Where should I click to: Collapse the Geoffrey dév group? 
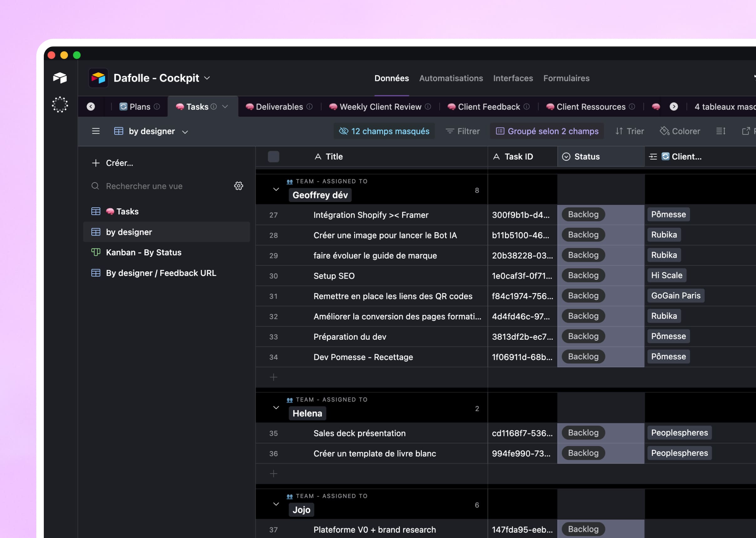pos(276,190)
